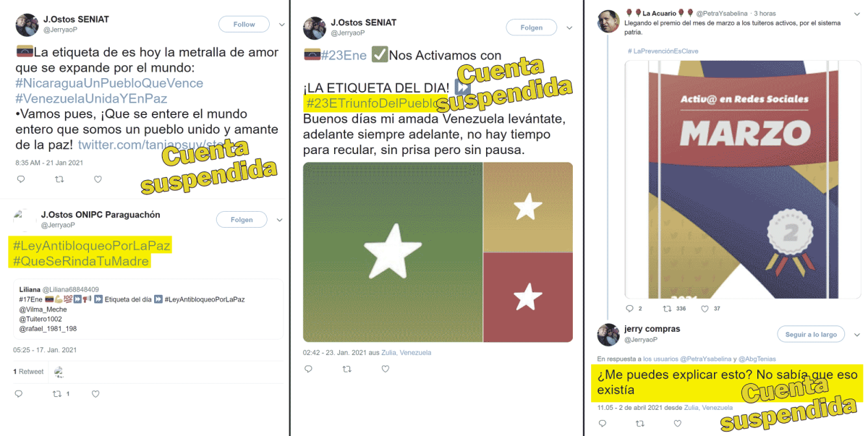Reply to the 21 Jan 2021 tweet
Screen dimensions: 868x436
(20, 179)
